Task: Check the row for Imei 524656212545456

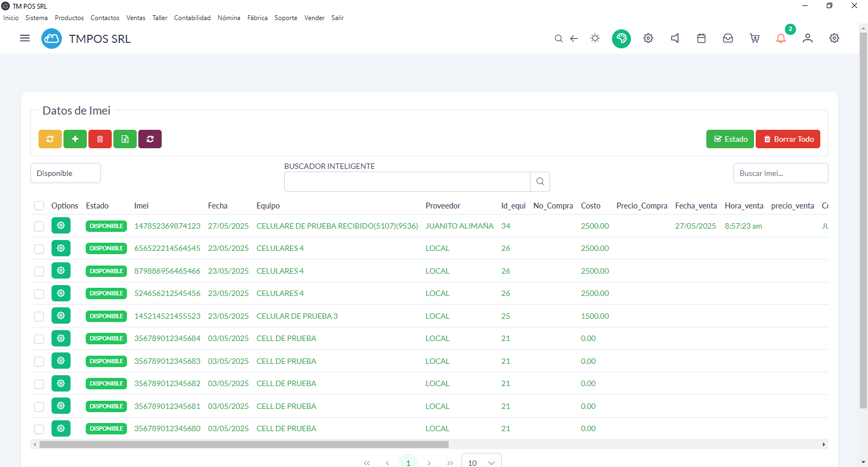Action: [x=39, y=294]
